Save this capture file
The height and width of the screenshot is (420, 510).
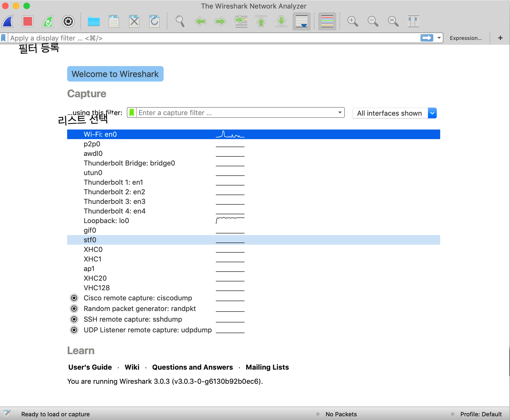pyautogui.click(x=114, y=21)
